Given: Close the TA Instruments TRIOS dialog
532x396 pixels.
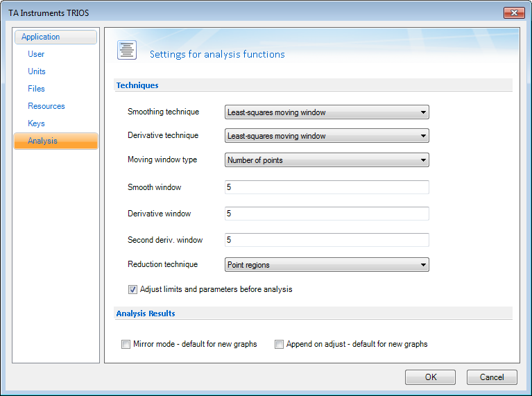Looking at the screenshot, I should pos(514,13).
